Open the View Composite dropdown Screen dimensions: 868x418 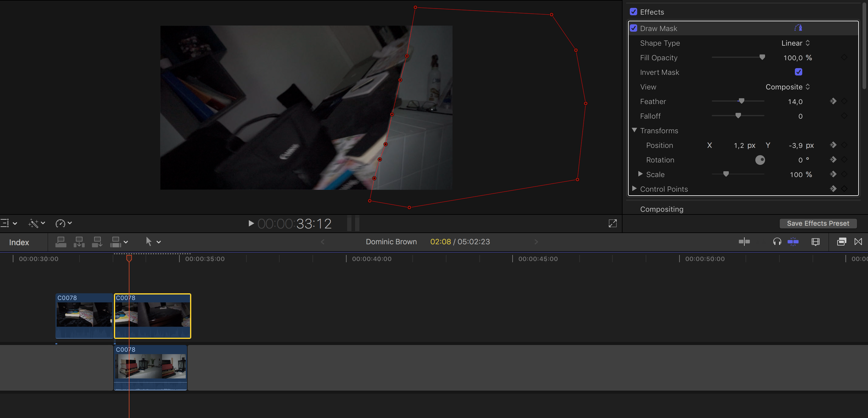pos(787,87)
